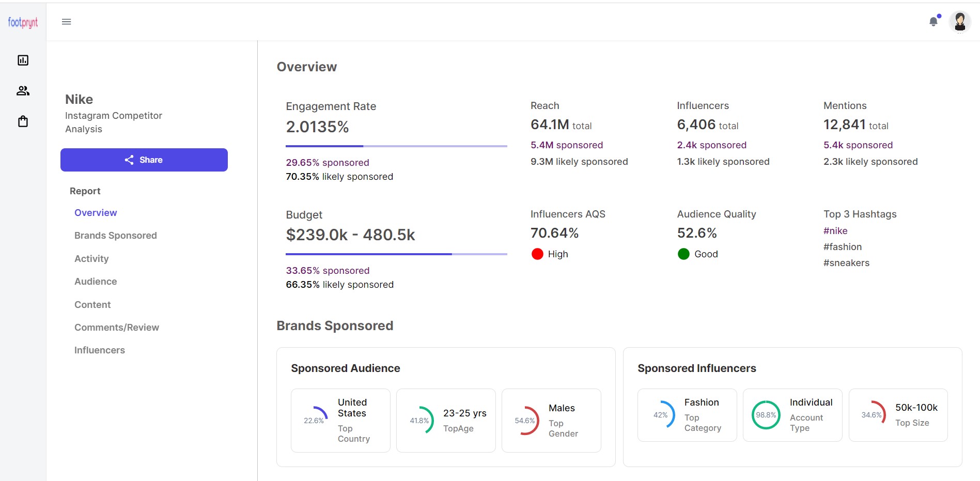This screenshot has width=980, height=481.
Task: Navigate to Influencers report section
Action: (x=100, y=350)
